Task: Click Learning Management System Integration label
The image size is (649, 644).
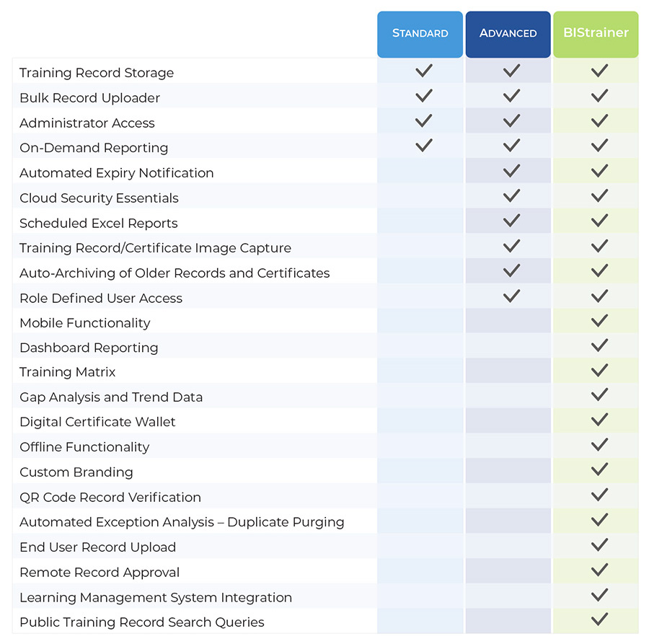Action: click(x=156, y=597)
